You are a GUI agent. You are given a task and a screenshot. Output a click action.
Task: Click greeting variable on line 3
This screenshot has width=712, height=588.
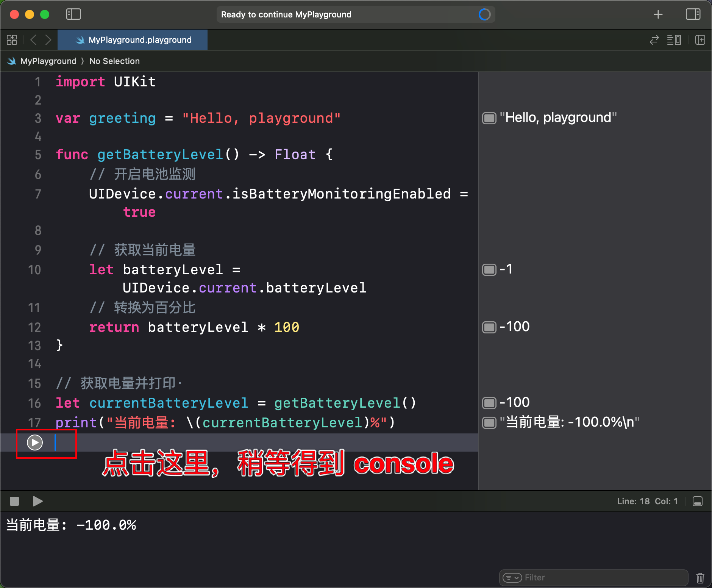click(122, 118)
